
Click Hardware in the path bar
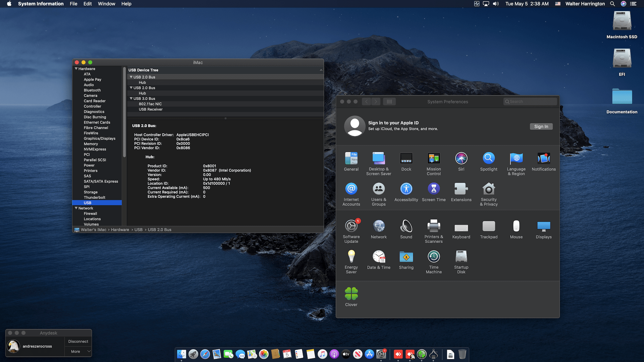pyautogui.click(x=120, y=230)
